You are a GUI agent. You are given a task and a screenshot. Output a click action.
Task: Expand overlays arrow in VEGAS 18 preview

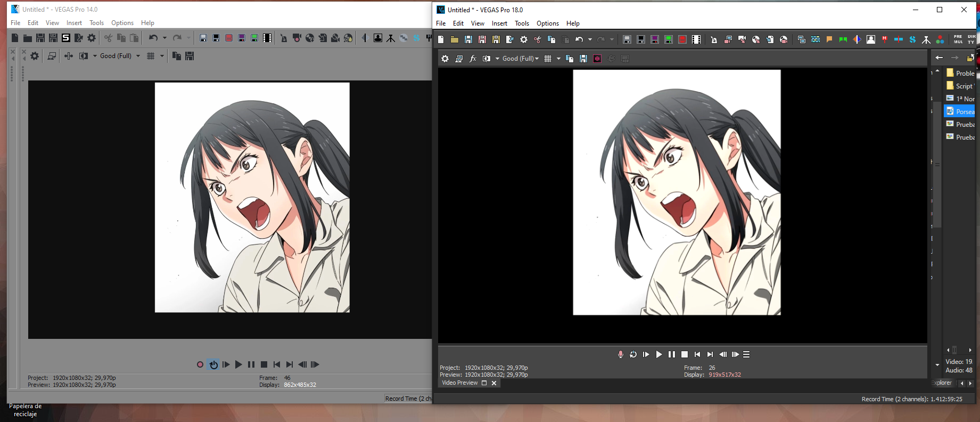click(558, 59)
